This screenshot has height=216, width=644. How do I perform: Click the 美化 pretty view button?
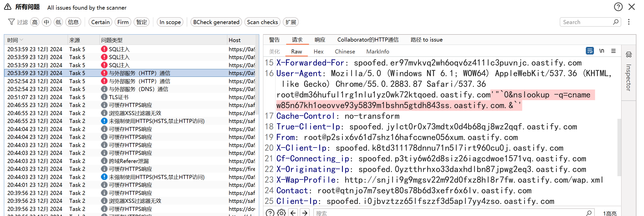coord(274,52)
